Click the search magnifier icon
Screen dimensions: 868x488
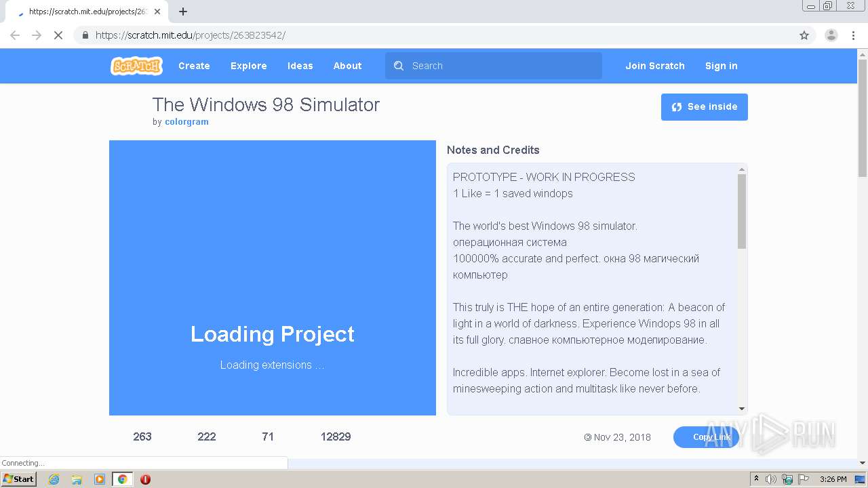[399, 66]
